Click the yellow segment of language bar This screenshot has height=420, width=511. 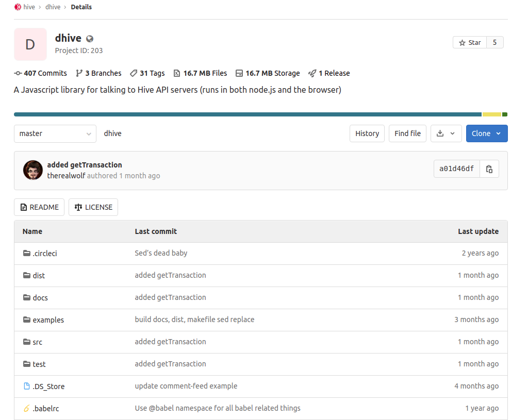[x=492, y=114]
